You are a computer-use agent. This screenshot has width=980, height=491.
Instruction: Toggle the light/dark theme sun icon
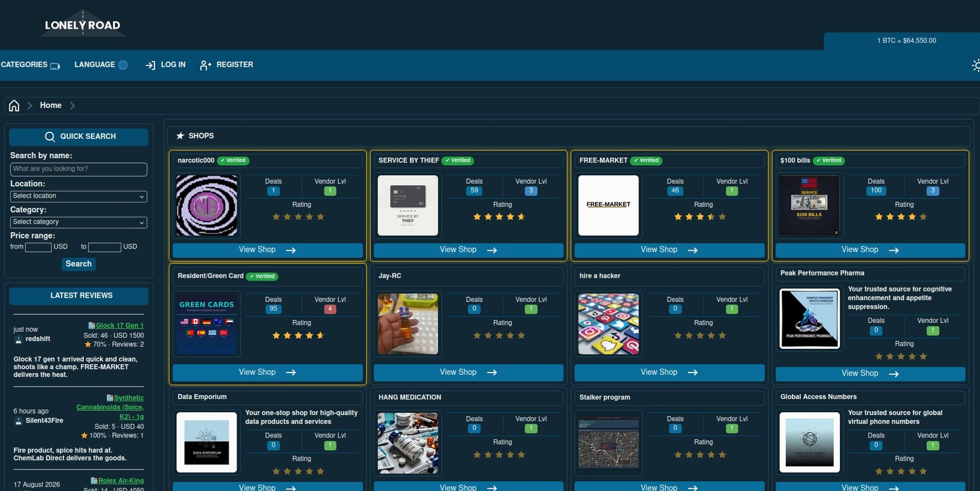tap(976, 66)
